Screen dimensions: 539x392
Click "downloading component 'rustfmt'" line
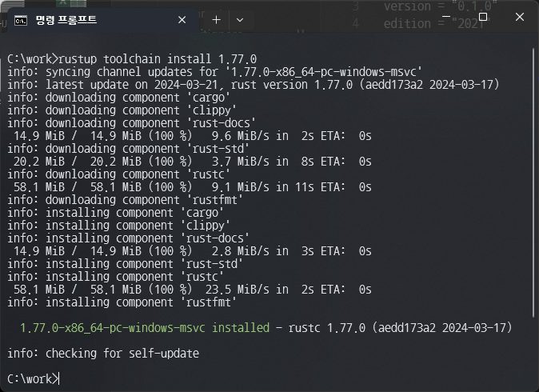click(x=125, y=200)
